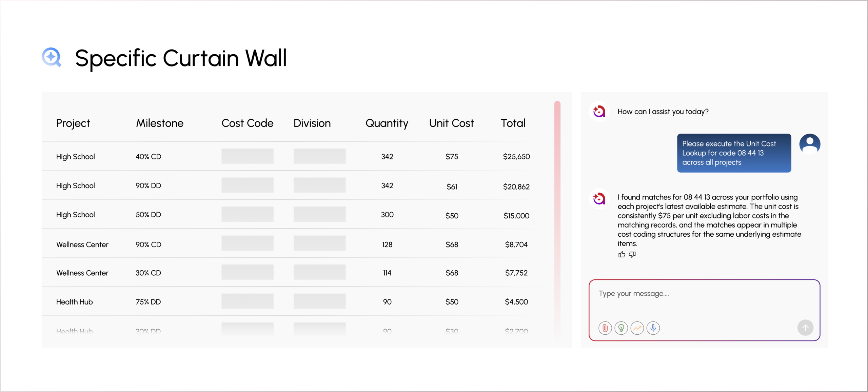868x392 pixels.
Task: Click the send arrow button
Action: click(805, 328)
